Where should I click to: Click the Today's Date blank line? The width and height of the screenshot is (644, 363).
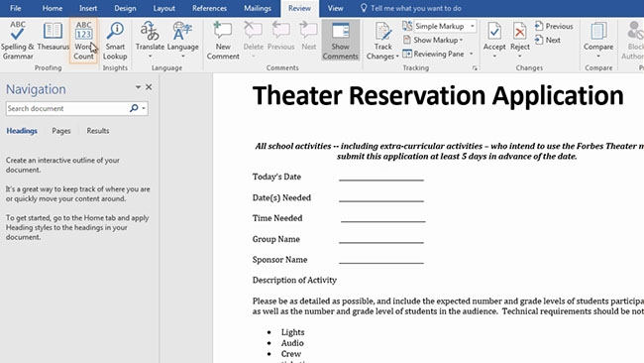381,180
